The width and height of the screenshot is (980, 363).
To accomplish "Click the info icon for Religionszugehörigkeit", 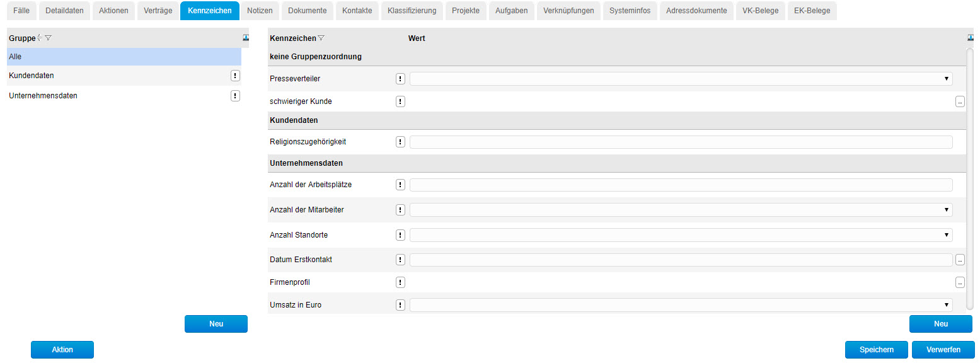I will point(400,142).
